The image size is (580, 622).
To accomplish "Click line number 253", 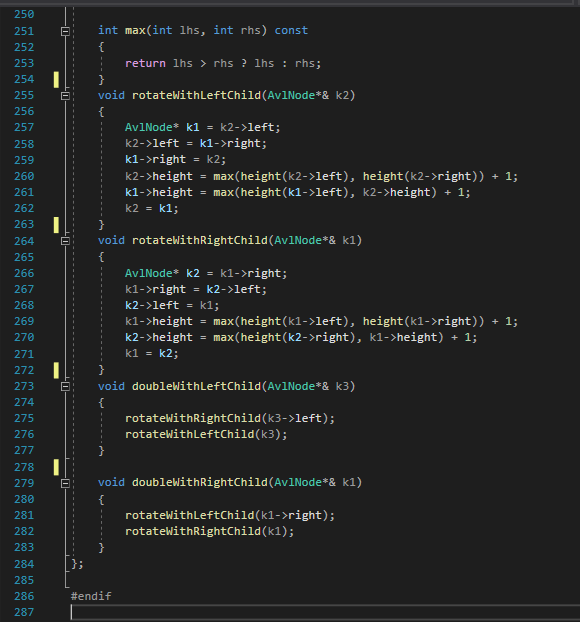I will (24, 63).
